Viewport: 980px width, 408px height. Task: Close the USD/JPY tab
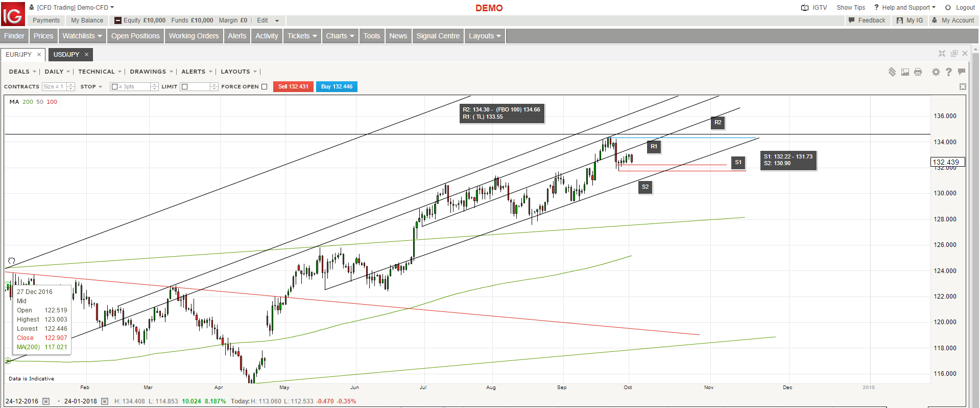87,55
